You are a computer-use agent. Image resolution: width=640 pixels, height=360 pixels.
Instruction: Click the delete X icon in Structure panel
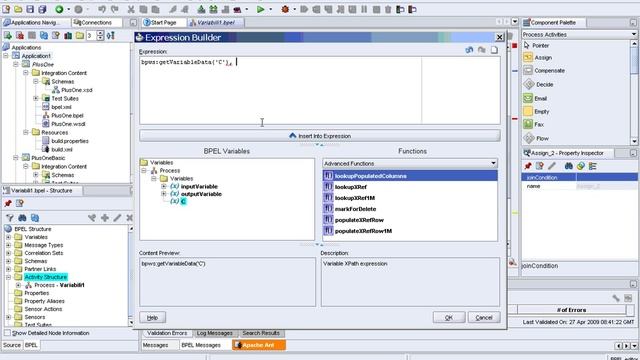coord(129,218)
